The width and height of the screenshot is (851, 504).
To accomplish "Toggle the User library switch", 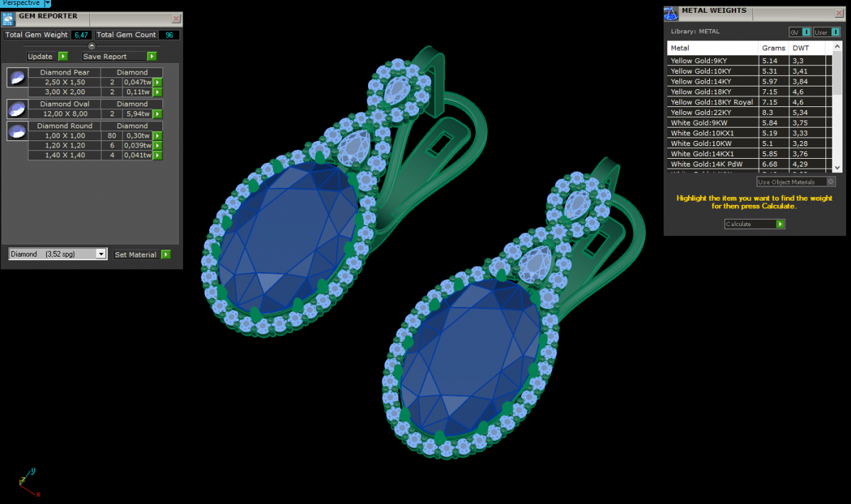I will click(835, 32).
